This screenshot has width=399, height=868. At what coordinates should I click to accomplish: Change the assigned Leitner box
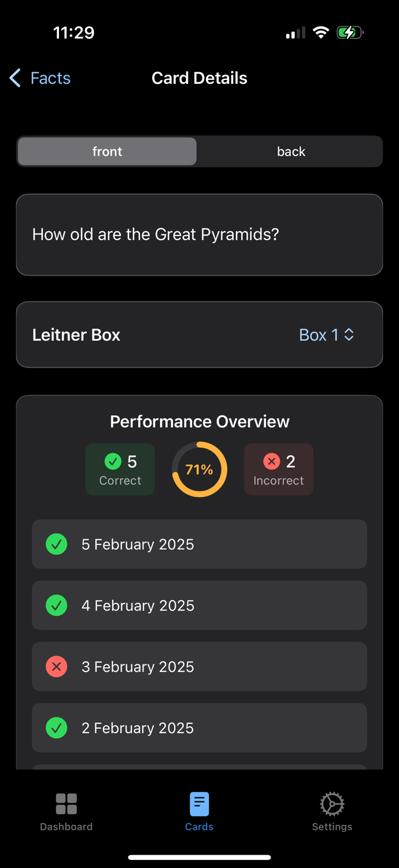pos(327,334)
